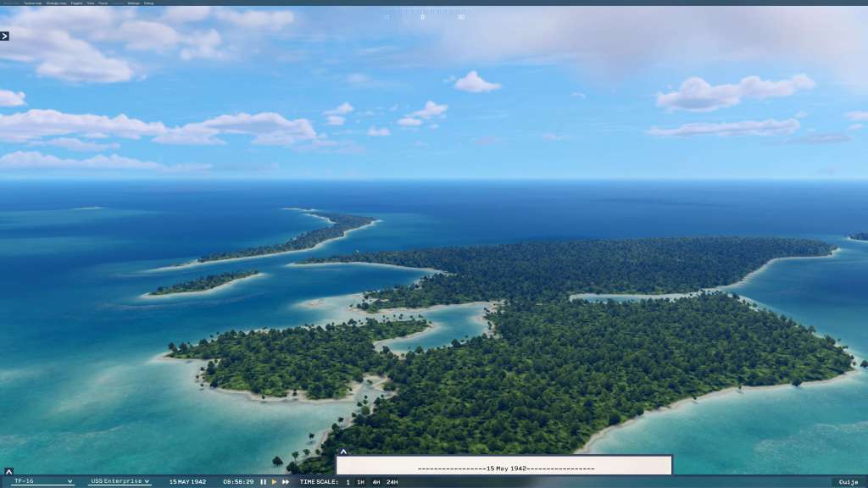Open the Strategic map menu
The height and width of the screenshot is (488, 868).
point(58,3)
